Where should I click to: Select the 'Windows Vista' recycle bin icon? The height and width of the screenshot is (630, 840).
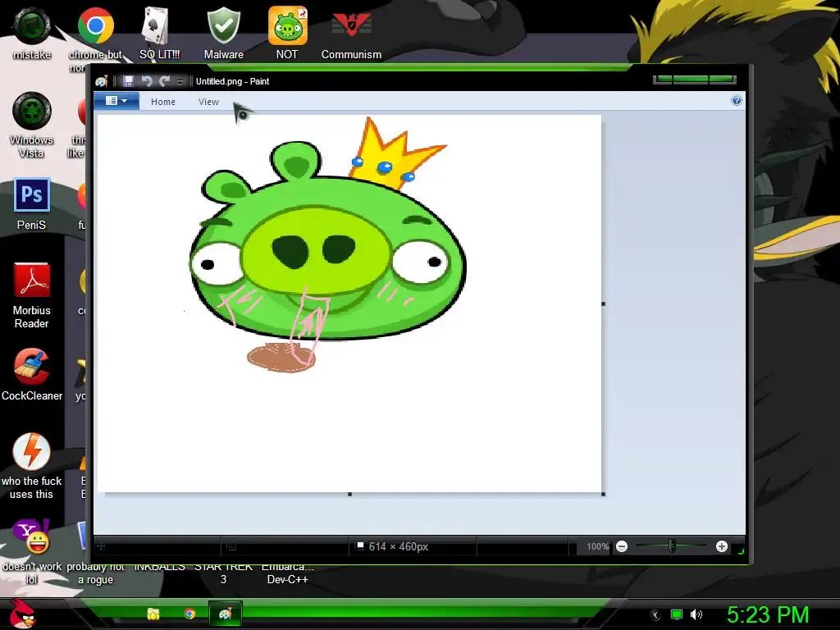32,126
